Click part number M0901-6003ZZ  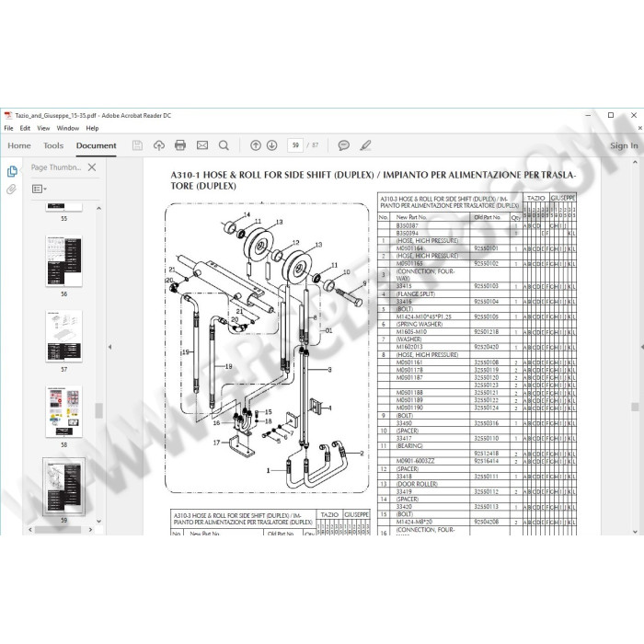pos(415,461)
